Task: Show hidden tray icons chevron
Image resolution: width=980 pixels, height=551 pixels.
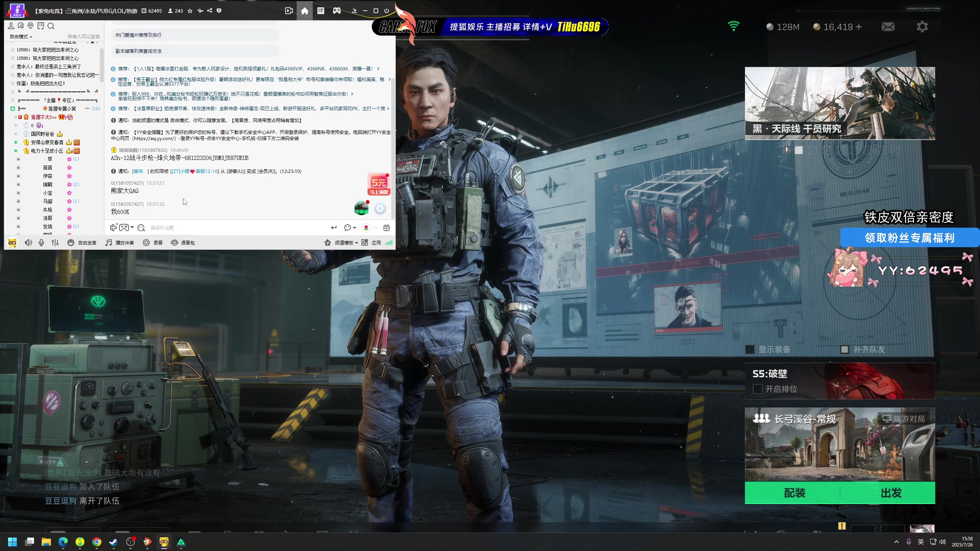Action: 896,542
